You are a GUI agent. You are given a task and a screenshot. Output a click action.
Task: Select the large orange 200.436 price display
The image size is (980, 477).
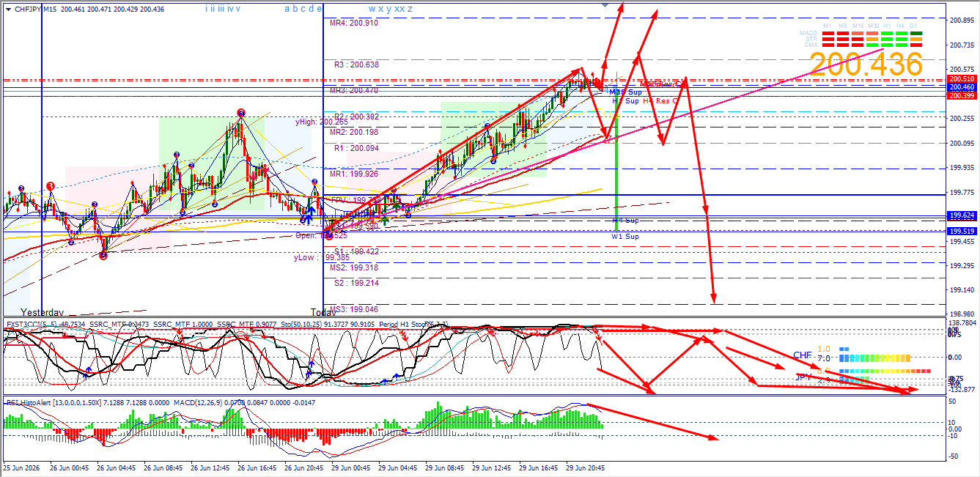pyautogui.click(x=866, y=64)
